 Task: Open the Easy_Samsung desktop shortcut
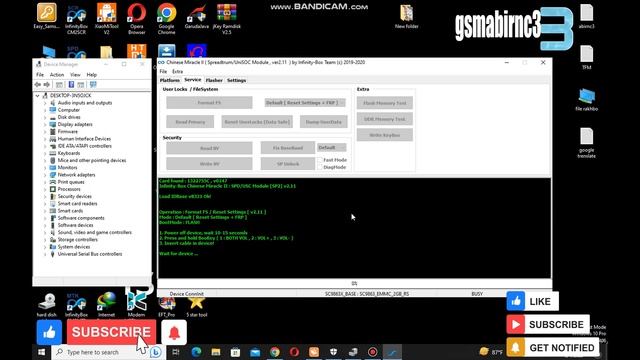[x=47, y=16]
